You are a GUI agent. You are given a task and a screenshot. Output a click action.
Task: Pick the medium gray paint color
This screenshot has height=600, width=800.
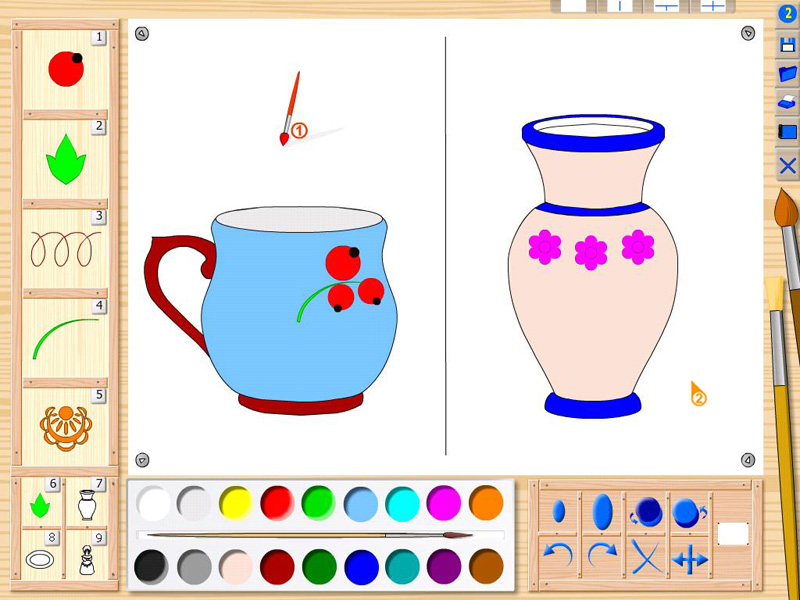(x=194, y=567)
